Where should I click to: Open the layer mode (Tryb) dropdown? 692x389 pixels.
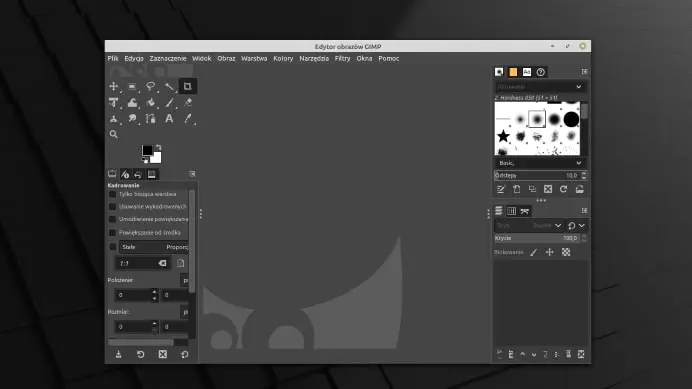tap(529, 226)
